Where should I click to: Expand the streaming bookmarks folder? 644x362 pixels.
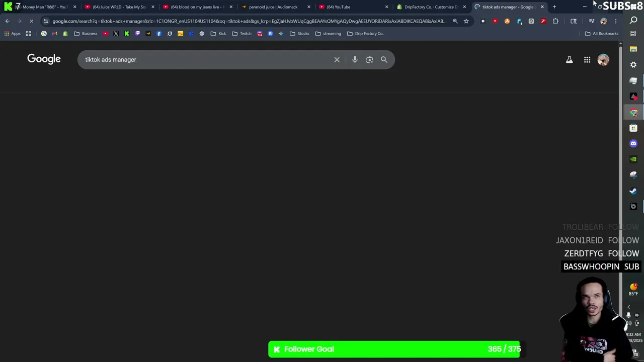(x=328, y=33)
